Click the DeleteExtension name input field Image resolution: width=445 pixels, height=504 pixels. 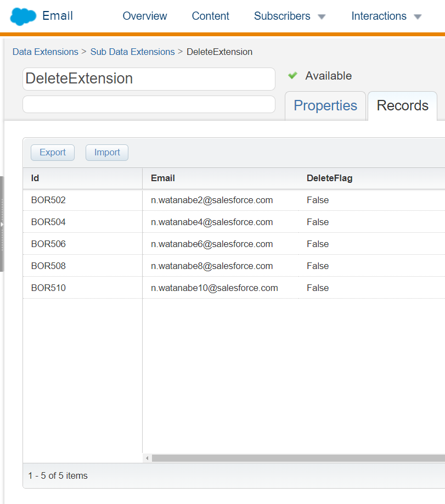(149, 79)
